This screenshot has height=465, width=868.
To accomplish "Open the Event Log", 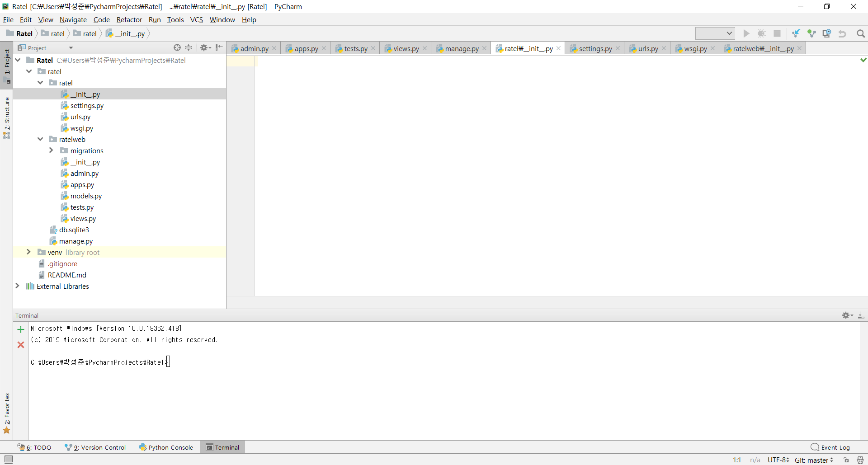I will tap(830, 447).
